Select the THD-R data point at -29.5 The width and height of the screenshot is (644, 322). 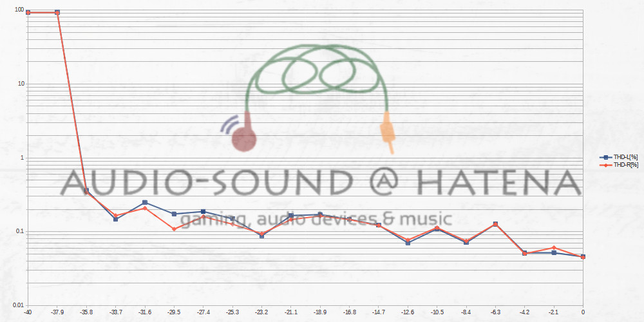click(174, 229)
